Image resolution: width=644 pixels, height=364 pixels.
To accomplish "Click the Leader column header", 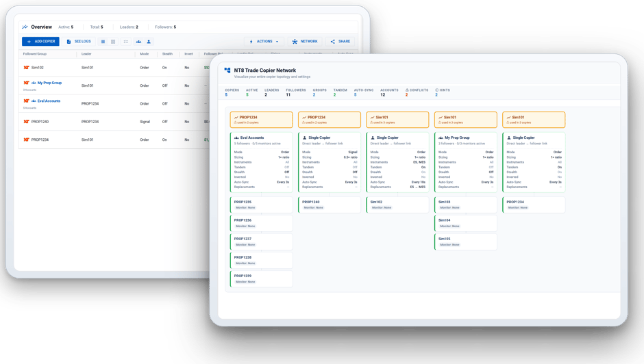I will pos(86,54).
